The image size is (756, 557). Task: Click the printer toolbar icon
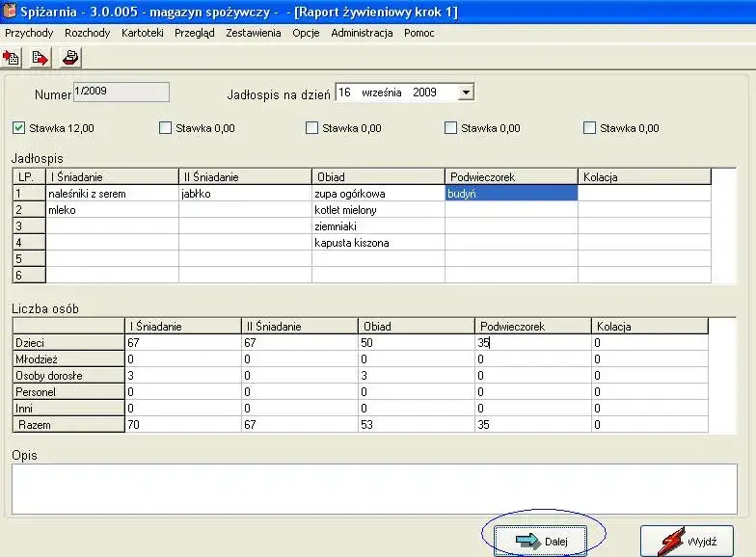(x=70, y=58)
